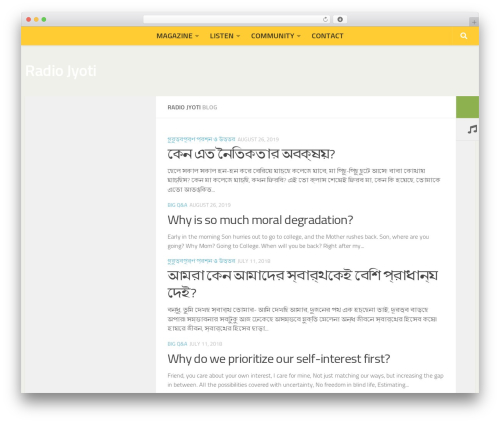Click the green sidebar toggle block
The height and width of the screenshot is (423, 500).
click(x=467, y=107)
